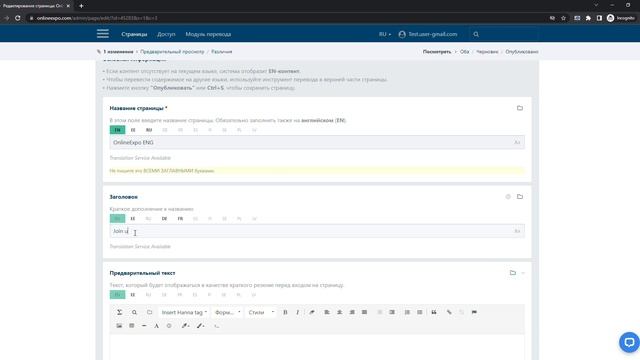Click the insert image icon
The width and height of the screenshot is (640, 360).
coord(119,326)
